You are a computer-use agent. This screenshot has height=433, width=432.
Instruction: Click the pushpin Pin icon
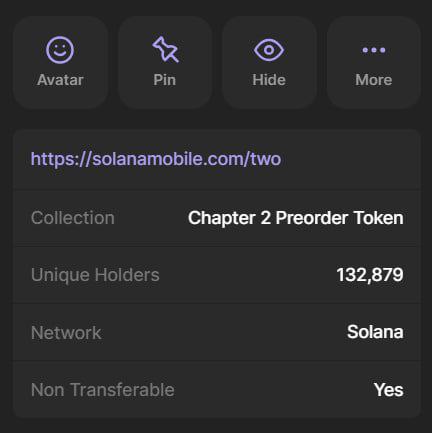click(165, 49)
